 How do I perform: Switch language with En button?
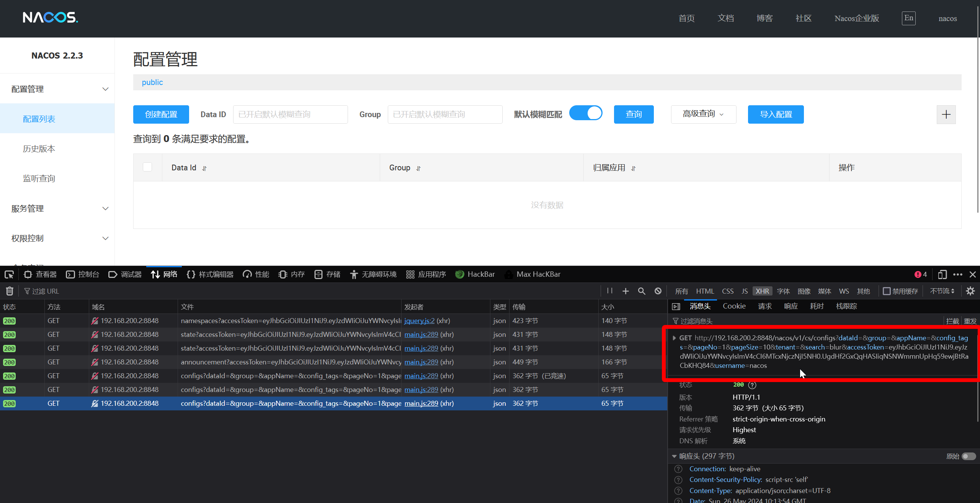pyautogui.click(x=908, y=18)
